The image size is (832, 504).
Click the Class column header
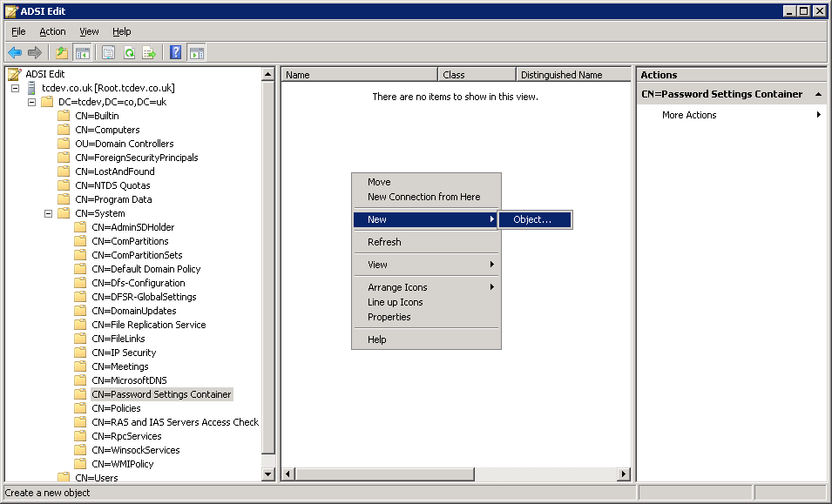477,75
